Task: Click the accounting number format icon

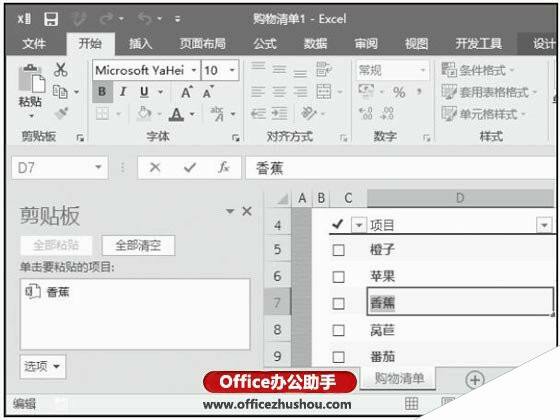Action: [x=366, y=91]
